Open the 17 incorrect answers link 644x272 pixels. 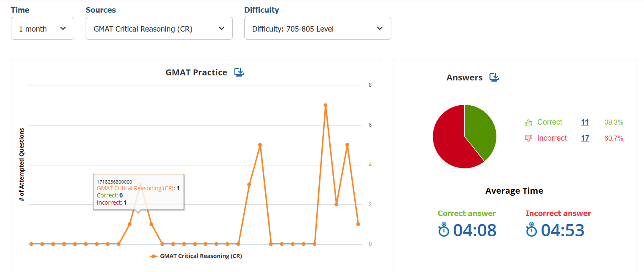pos(585,138)
